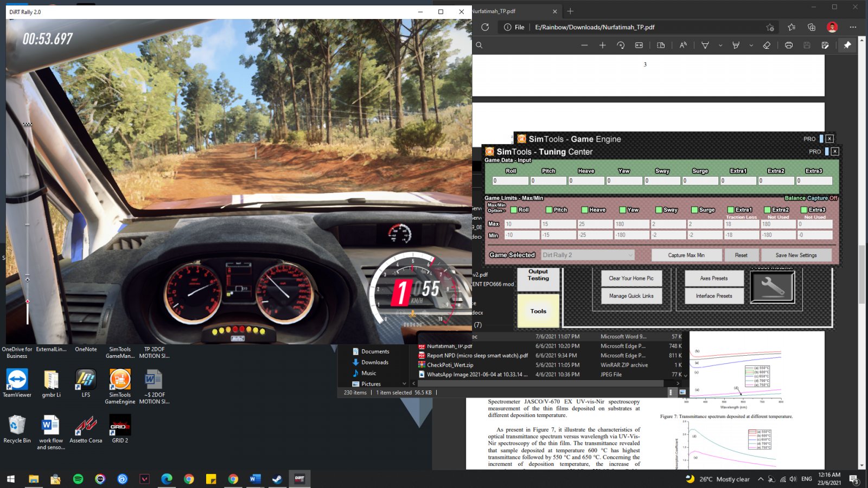Open Edge Favorites list
This screenshot has width=868, height=488.
[x=792, y=27]
